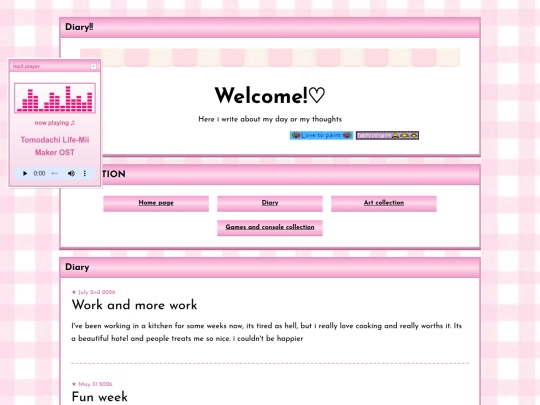Open the audio player more options menu
The width and height of the screenshot is (540, 405).
[85, 173]
